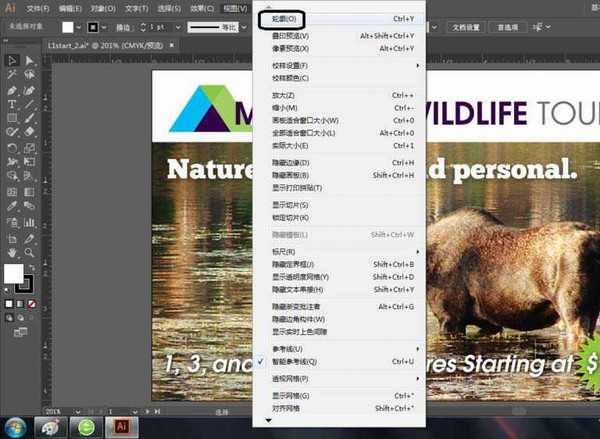Open the 文件(F) File menu
The image size is (600, 439).
click(38, 8)
